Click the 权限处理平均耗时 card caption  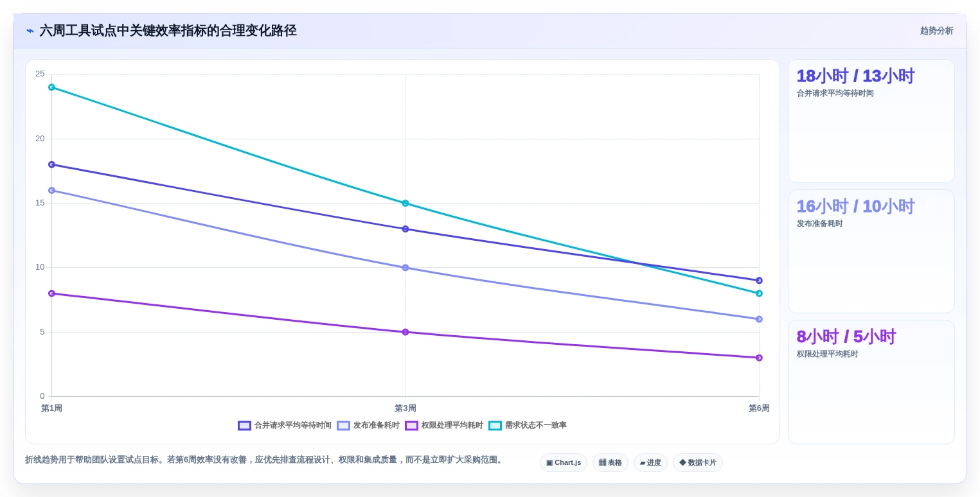pos(827,354)
